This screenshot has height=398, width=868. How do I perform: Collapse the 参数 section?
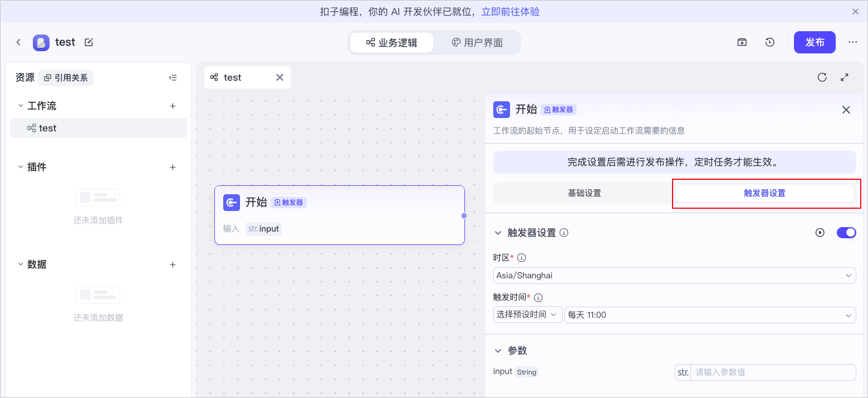click(x=498, y=351)
